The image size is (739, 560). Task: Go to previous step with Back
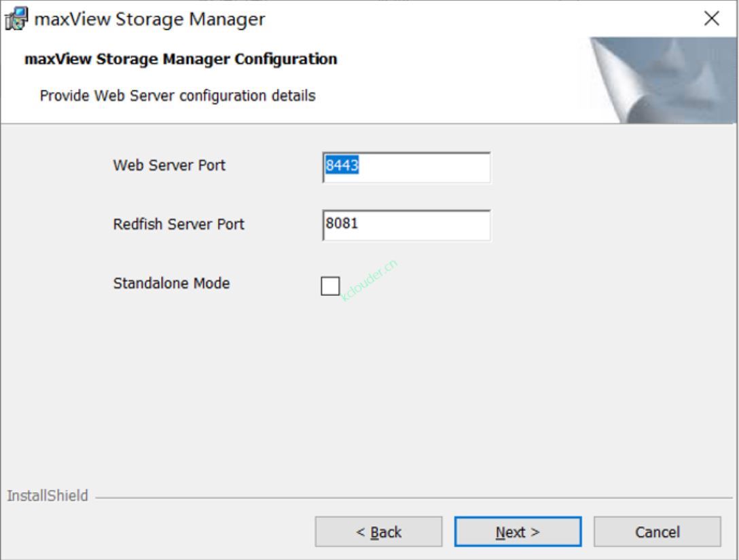pyautogui.click(x=378, y=531)
